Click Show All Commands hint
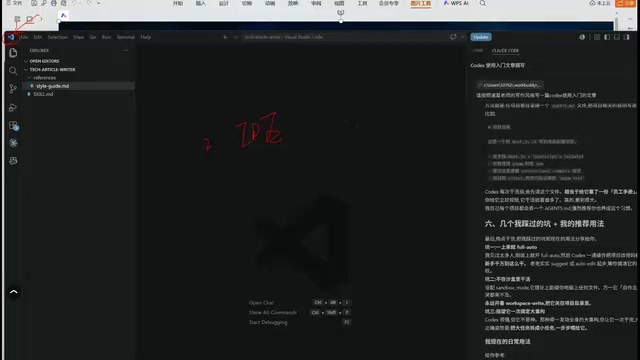Image resolution: width=640 pixels, height=360 pixels. 273,313
